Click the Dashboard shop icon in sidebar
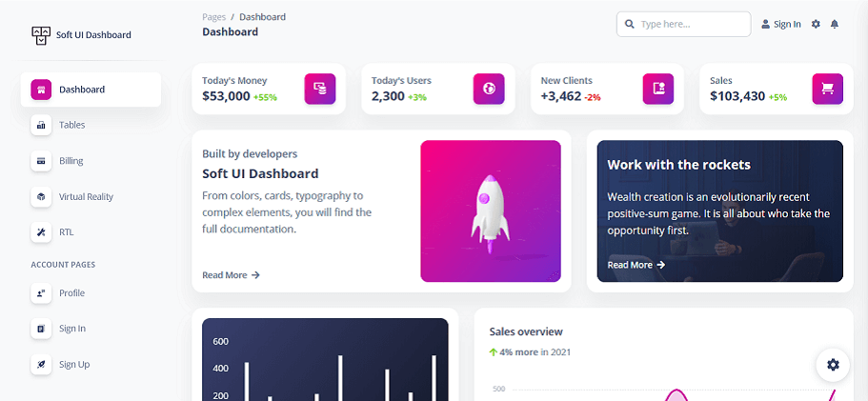868x401 pixels. point(41,90)
